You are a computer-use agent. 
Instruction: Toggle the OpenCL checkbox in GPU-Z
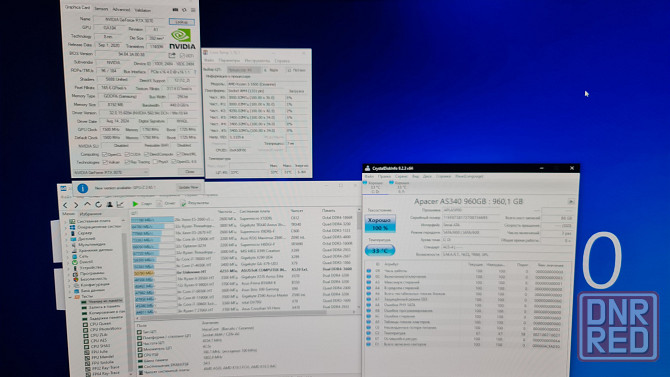(x=105, y=154)
